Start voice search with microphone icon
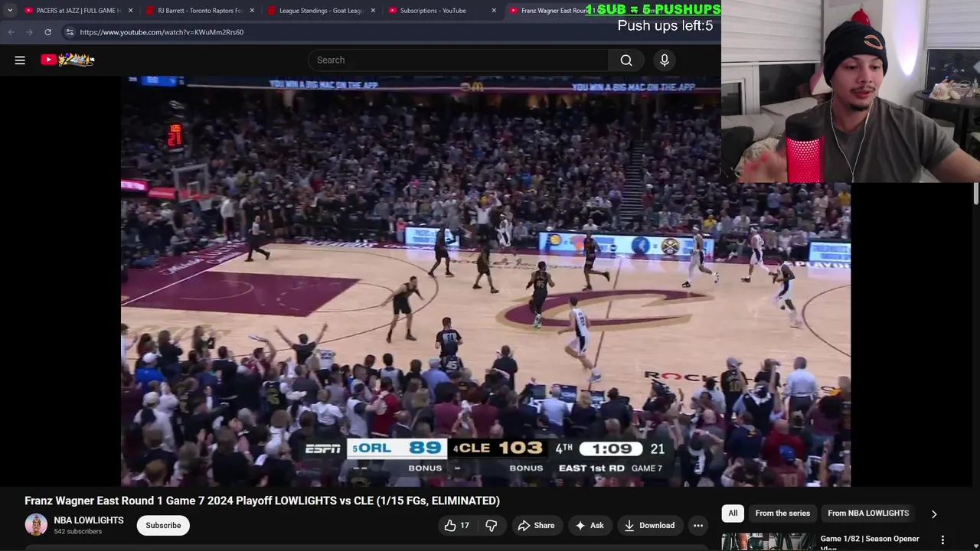 [665, 60]
